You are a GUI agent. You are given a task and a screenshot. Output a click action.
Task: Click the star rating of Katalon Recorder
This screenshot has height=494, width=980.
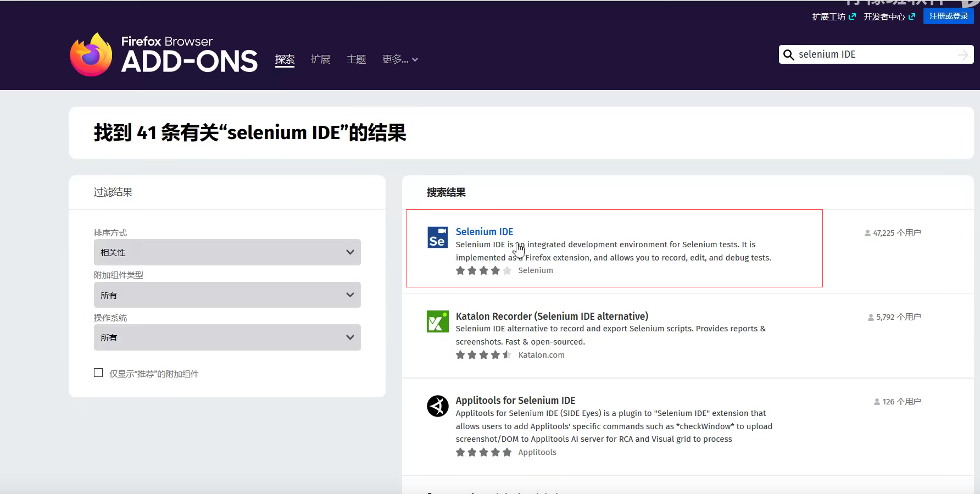pyautogui.click(x=483, y=355)
